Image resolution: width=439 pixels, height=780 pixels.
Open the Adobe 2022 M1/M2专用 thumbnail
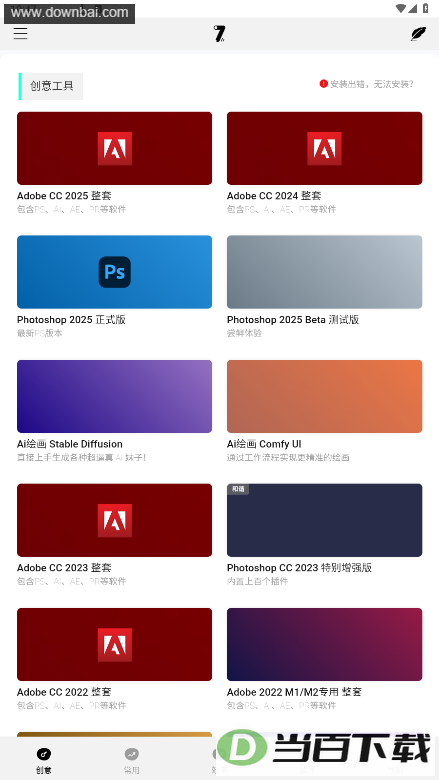tap(325, 644)
